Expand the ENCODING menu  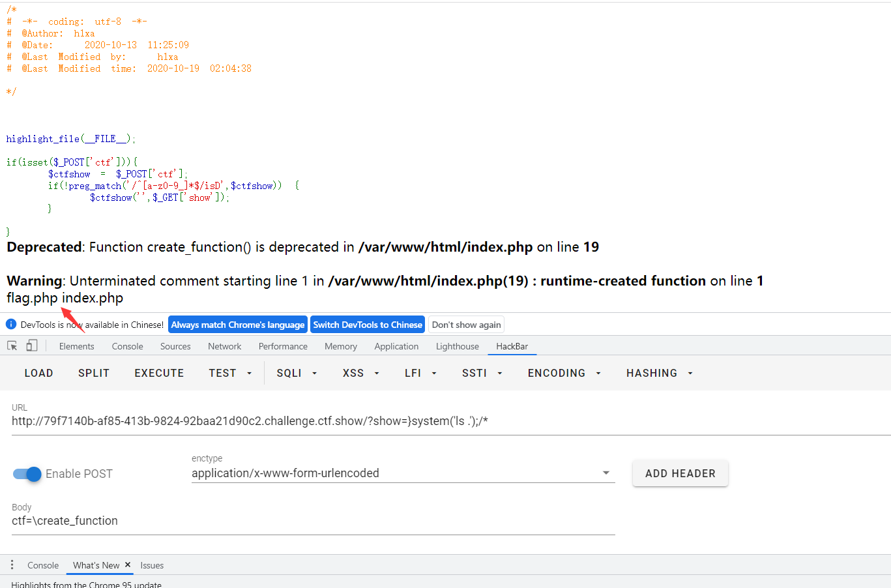564,373
